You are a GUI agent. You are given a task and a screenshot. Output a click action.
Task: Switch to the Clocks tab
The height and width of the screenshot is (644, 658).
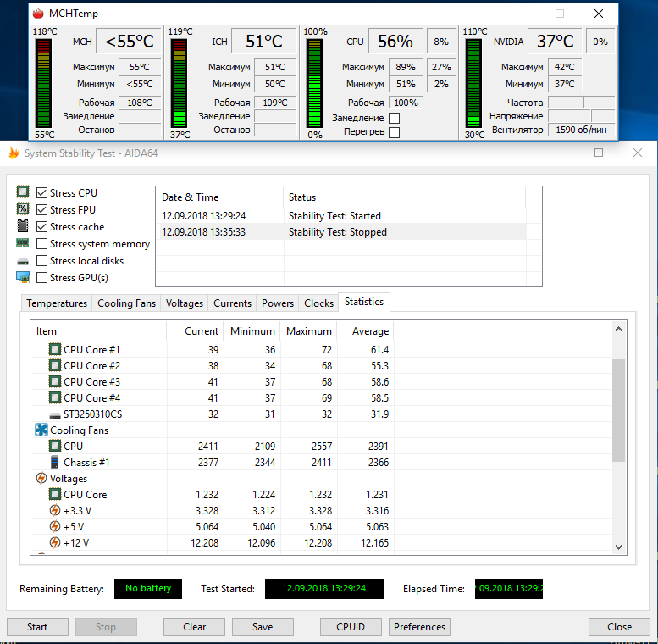(318, 303)
